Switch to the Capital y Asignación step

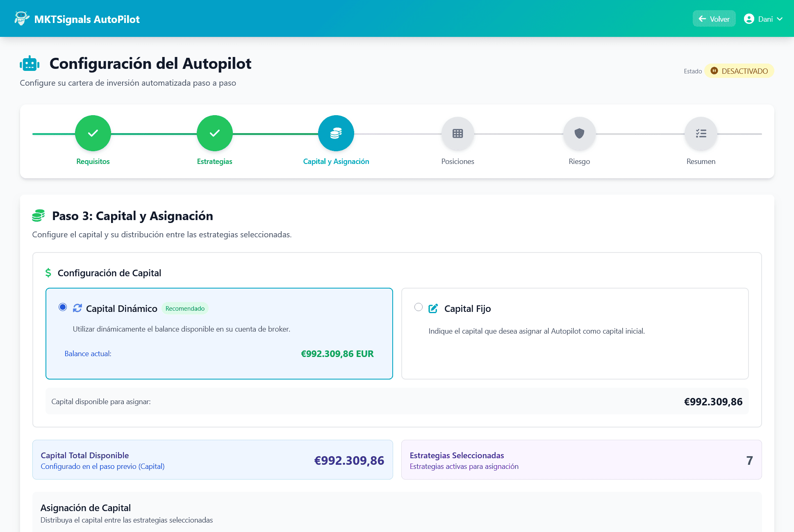tap(336, 161)
